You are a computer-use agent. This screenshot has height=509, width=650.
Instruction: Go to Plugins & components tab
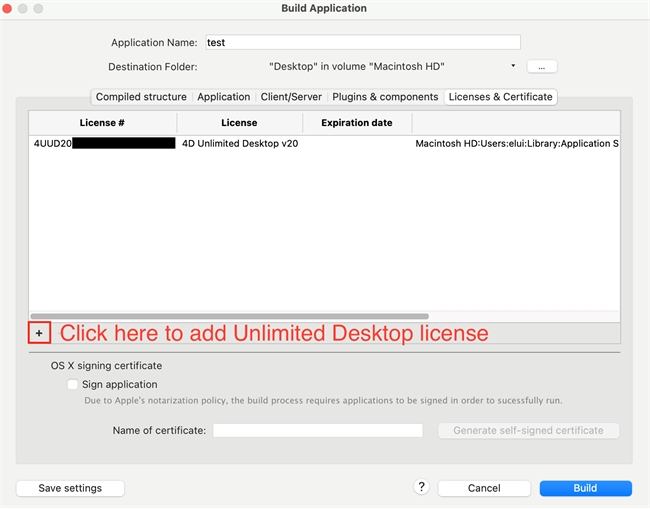(385, 97)
